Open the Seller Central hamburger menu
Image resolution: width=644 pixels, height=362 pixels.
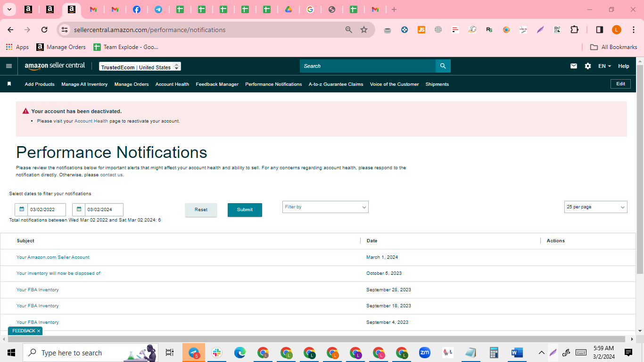[x=9, y=66]
